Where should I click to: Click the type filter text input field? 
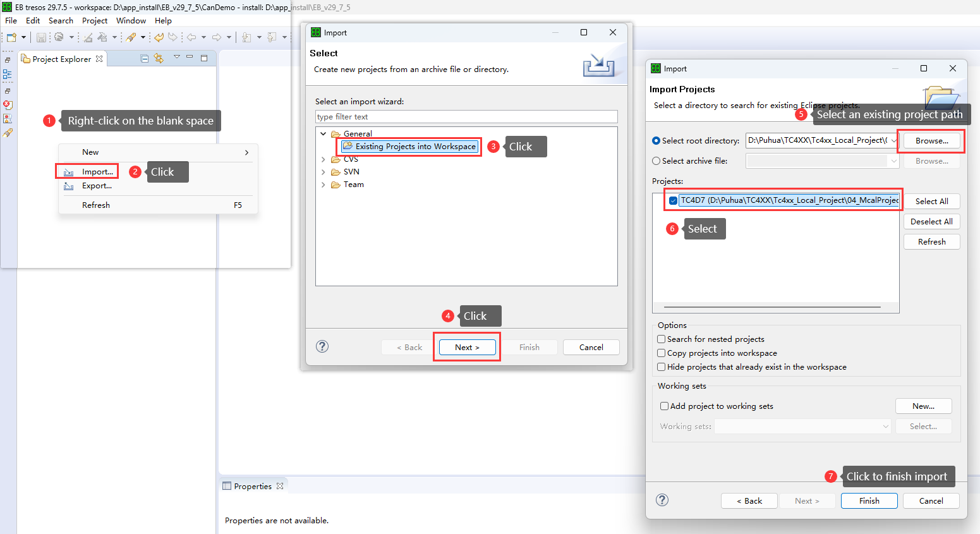[466, 117]
